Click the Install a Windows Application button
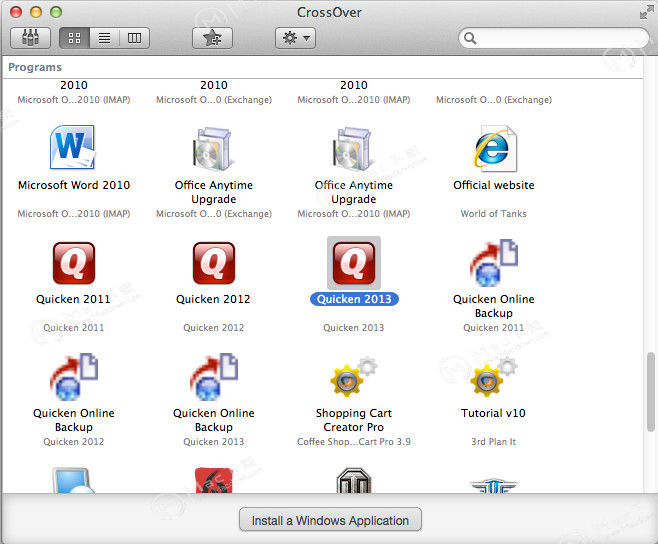Viewport: 658px width, 544px height. click(x=330, y=520)
